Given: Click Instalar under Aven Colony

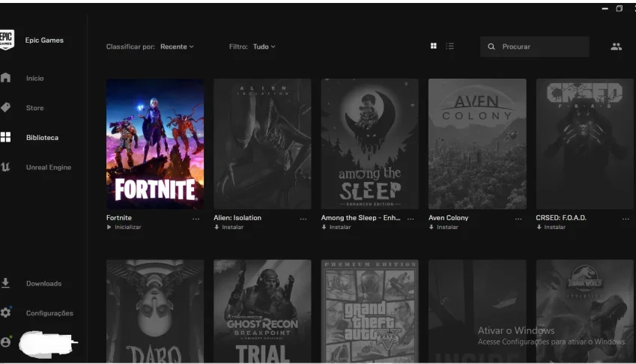Looking at the screenshot, I should click(443, 227).
